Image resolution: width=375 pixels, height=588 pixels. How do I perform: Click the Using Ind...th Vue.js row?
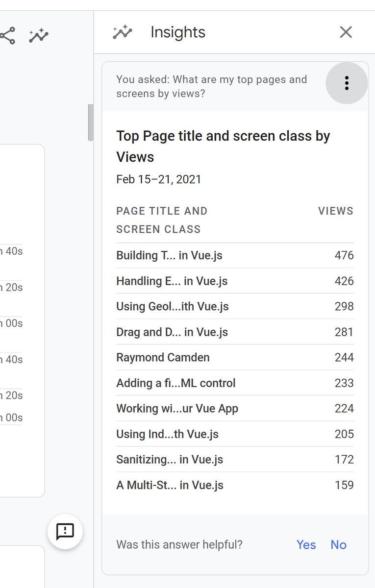coord(235,434)
